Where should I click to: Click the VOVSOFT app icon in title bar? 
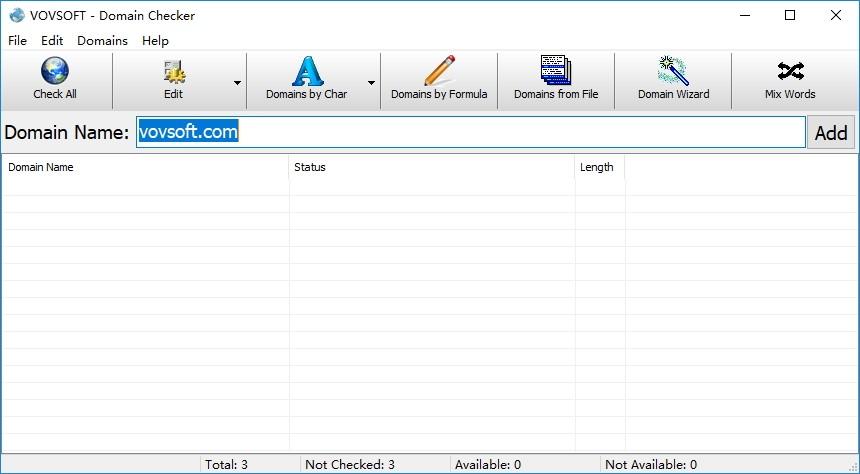(17, 15)
